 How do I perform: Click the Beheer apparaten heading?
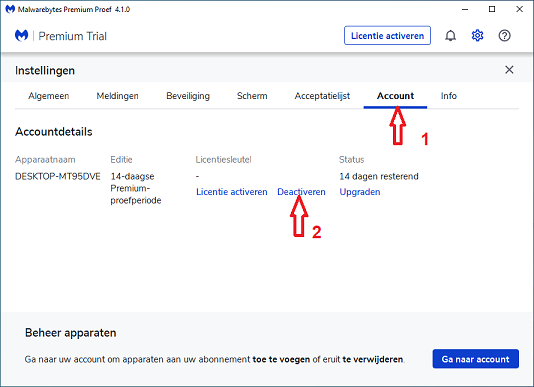point(70,333)
